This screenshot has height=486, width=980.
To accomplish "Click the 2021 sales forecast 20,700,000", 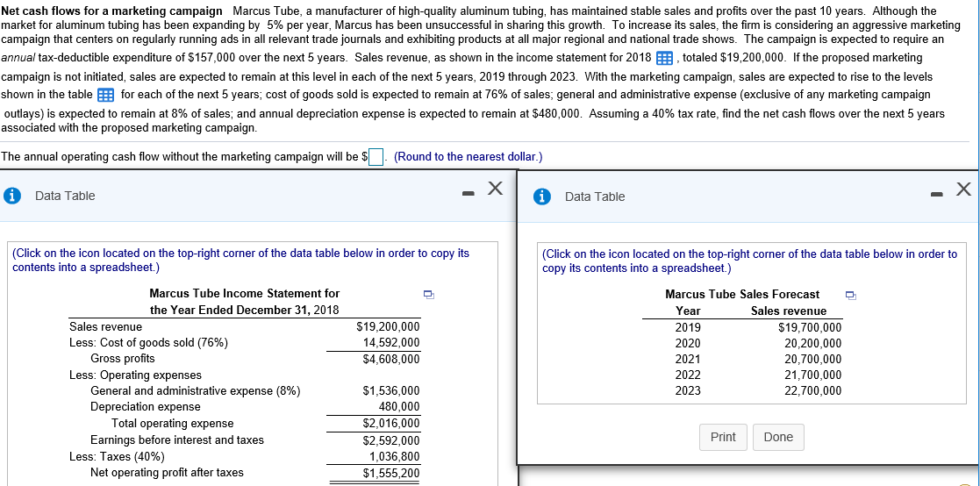I will point(813,359).
